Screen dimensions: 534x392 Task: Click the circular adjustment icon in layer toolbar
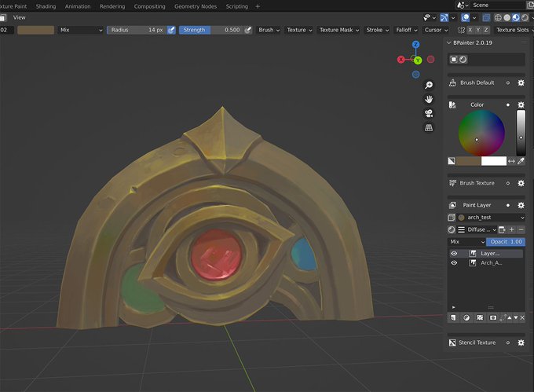point(466,317)
